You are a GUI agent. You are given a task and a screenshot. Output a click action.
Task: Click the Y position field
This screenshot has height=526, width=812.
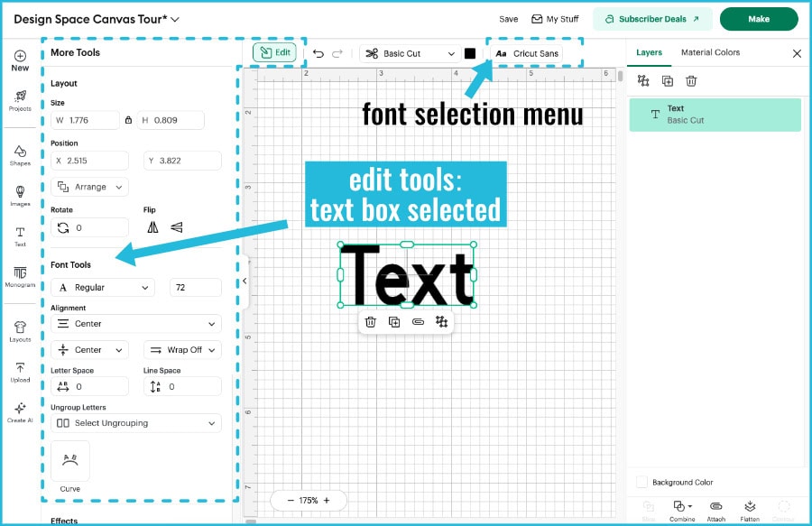tap(182, 161)
